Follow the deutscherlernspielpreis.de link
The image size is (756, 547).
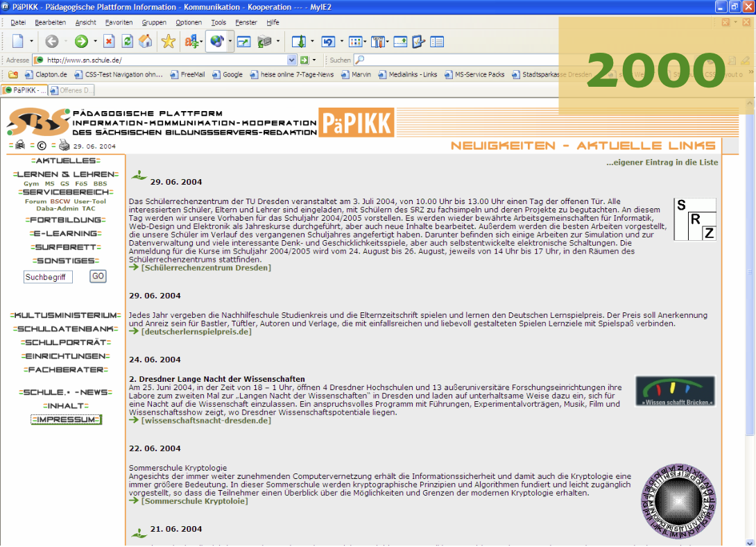click(x=196, y=332)
